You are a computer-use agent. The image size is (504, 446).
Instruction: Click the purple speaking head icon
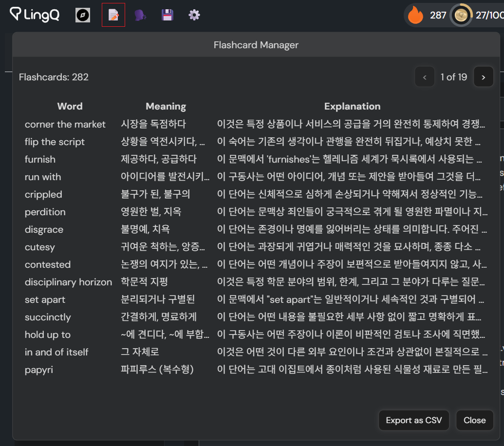point(140,15)
